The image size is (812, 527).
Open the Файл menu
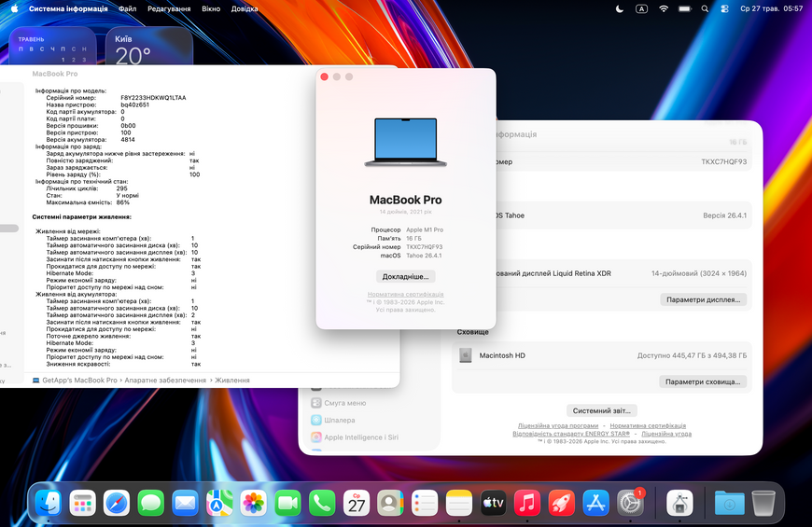click(127, 8)
